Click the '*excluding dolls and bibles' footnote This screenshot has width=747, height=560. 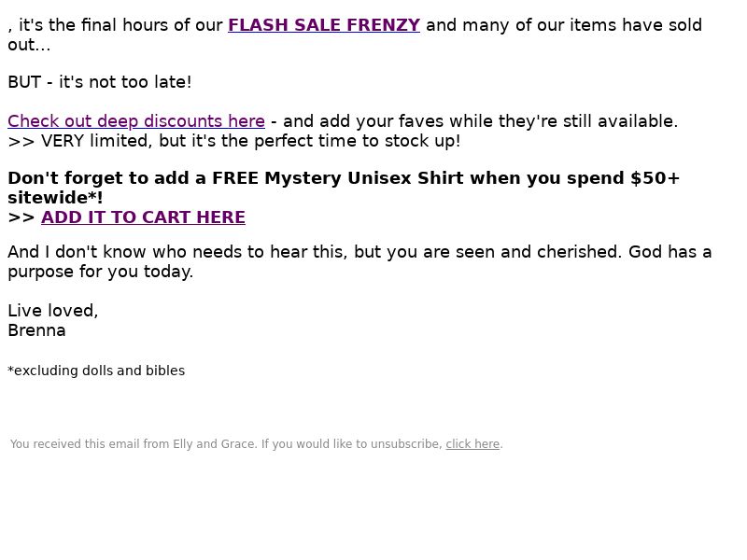click(96, 371)
